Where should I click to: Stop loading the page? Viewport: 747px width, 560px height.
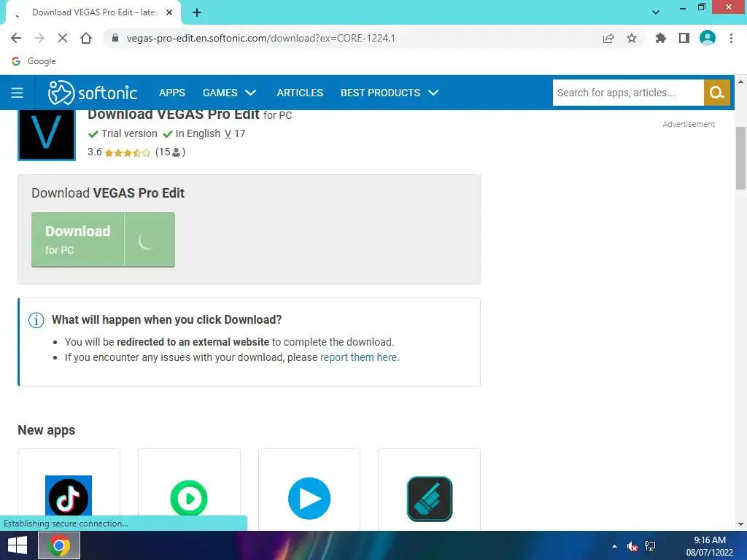63,38
